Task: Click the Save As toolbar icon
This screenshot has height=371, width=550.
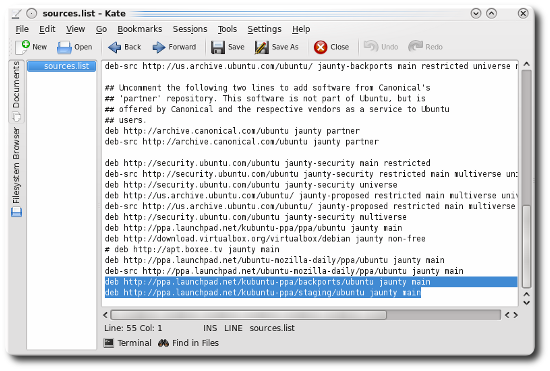Action: tap(262, 47)
